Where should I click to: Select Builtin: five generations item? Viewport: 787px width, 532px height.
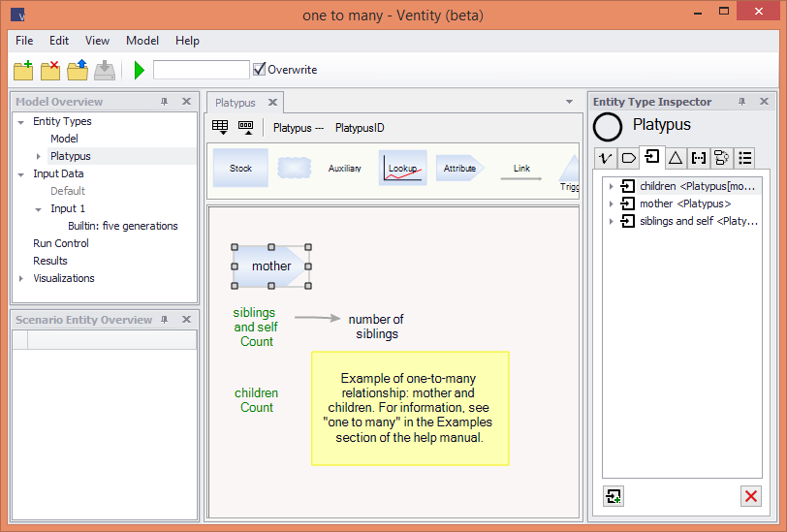coord(122,226)
